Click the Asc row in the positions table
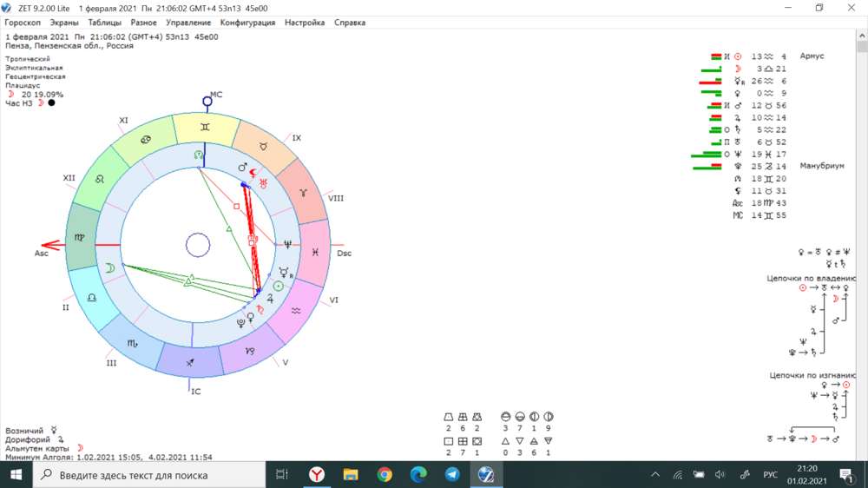Viewport: 868px width, 488px height. pos(759,202)
